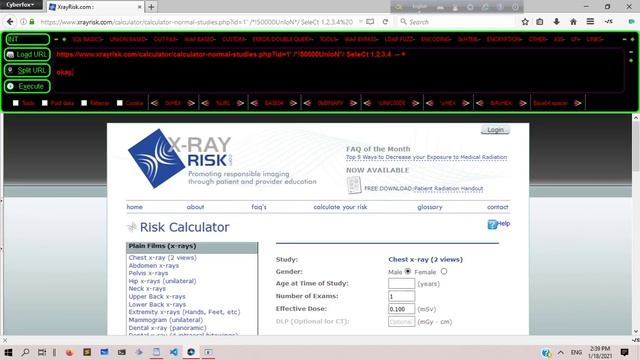Go to the browser home page icon
The height and width of the screenshot is (360, 640).
(x=573, y=22)
